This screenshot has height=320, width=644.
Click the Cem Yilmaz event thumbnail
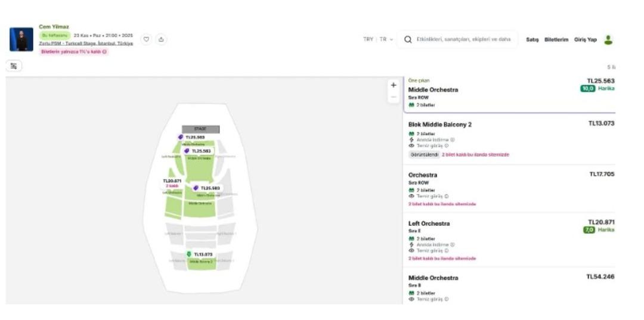(x=21, y=39)
